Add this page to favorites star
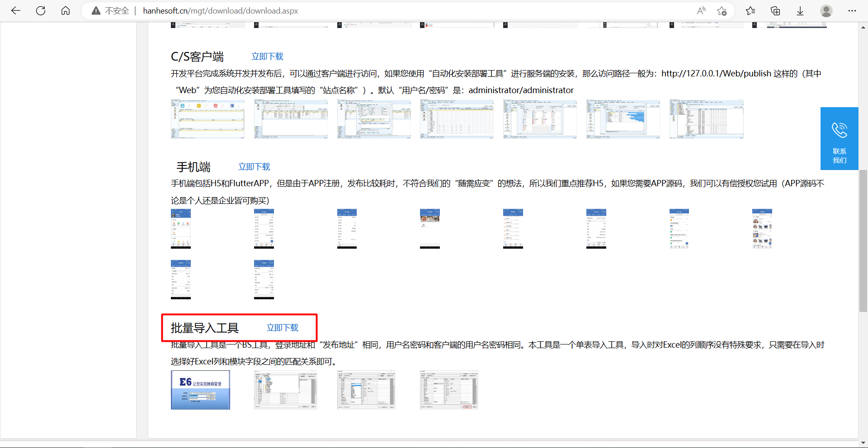This screenshot has height=448, width=868. pyautogui.click(x=722, y=11)
